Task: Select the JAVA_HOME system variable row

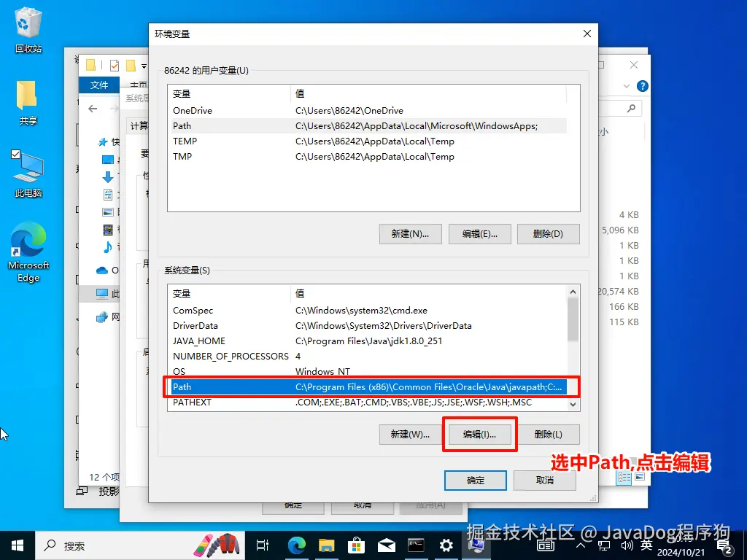Action: point(369,341)
